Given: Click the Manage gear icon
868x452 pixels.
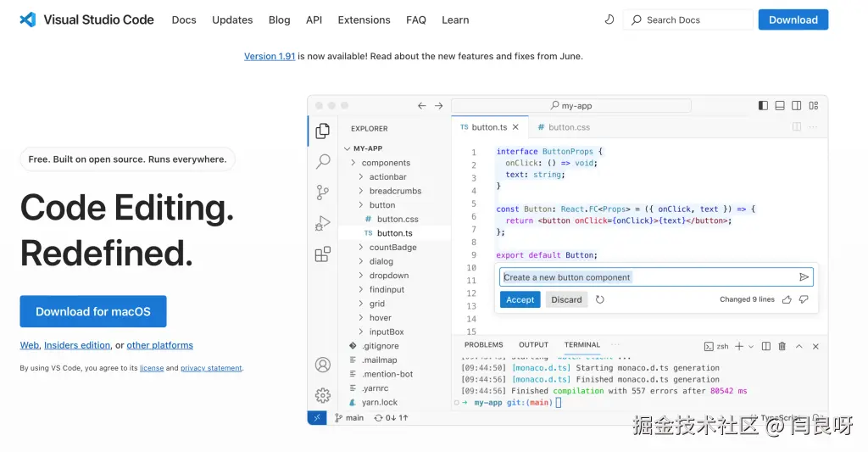Looking at the screenshot, I should (323, 395).
